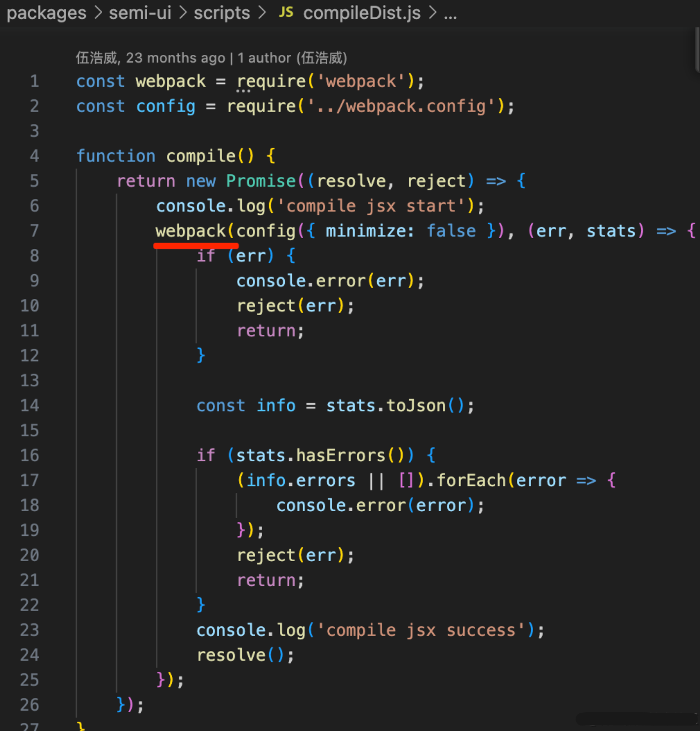Click the Promise class name
Image resolution: width=700 pixels, height=731 pixels.
[x=261, y=181]
